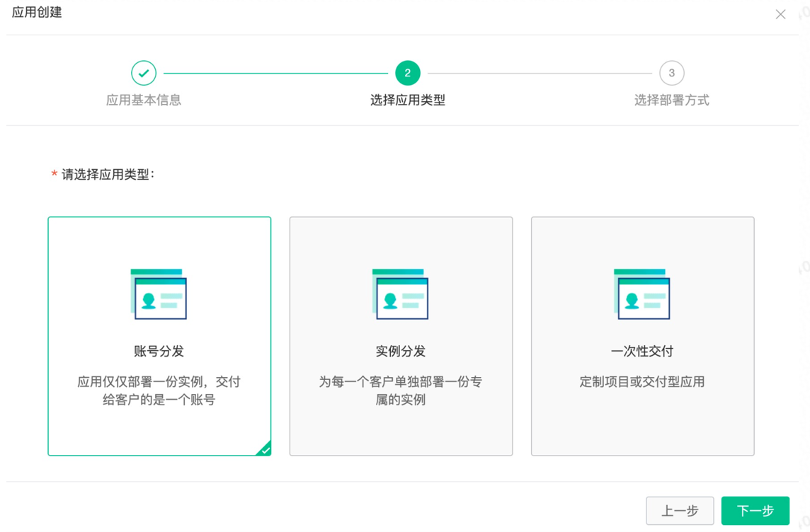
Task: Click the 账号分发 title text
Action: point(159,352)
